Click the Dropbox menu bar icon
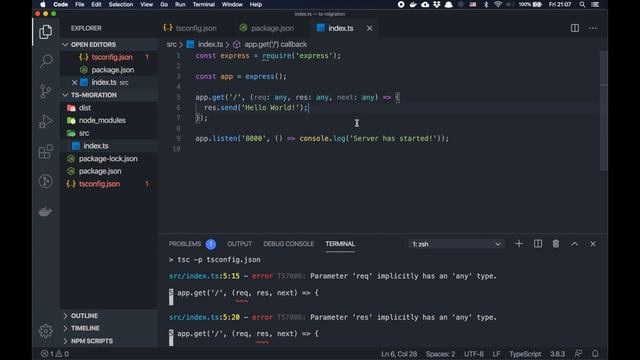Screen dimensions: 640x360 click(x=437, y=4)
